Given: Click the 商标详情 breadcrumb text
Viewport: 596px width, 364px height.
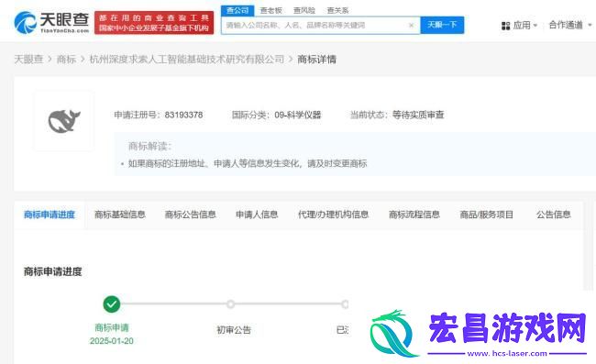Looking at the screenshot, I should point(316,60).
